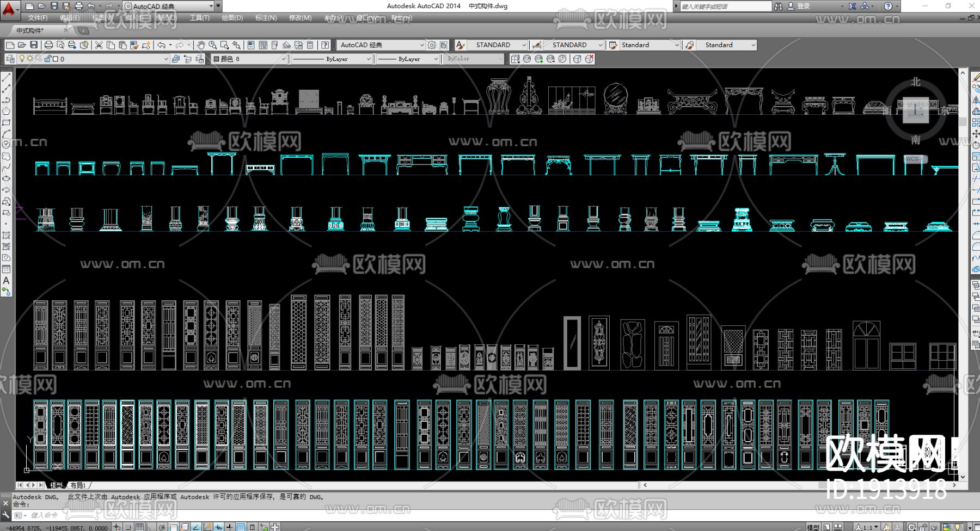980x531 pixels.
Task: Open the 颜色 8 color control
Action: pos(249,59)
